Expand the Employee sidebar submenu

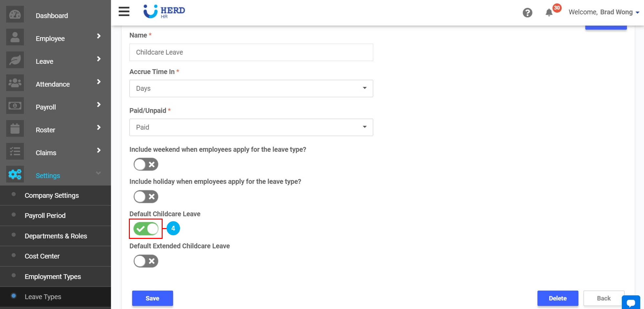[x=99, y=36]
